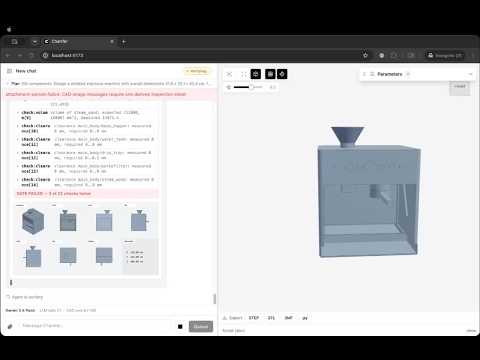Toggle the sidebar panel icon beside New chat
Image resolution: width=480 pixels, height=360 pixels.
[x=9, y=71]
